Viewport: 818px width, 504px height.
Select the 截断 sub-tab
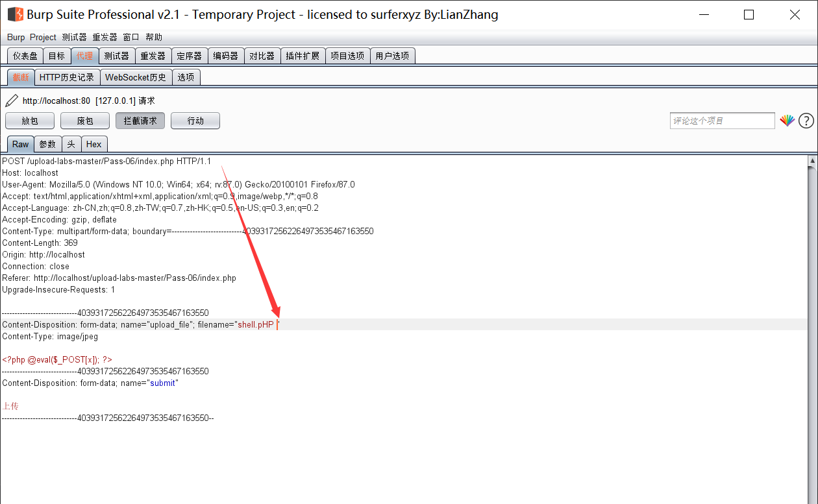point(21,77)
